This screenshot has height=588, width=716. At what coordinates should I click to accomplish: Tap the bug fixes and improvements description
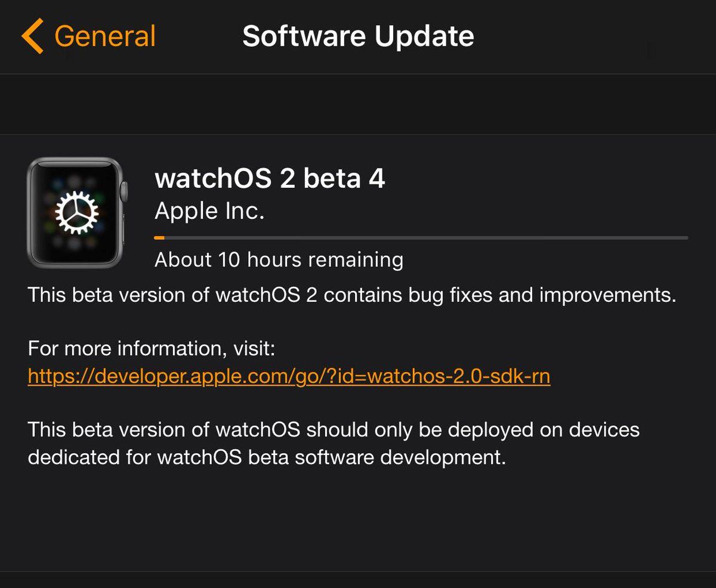(352, 295)
